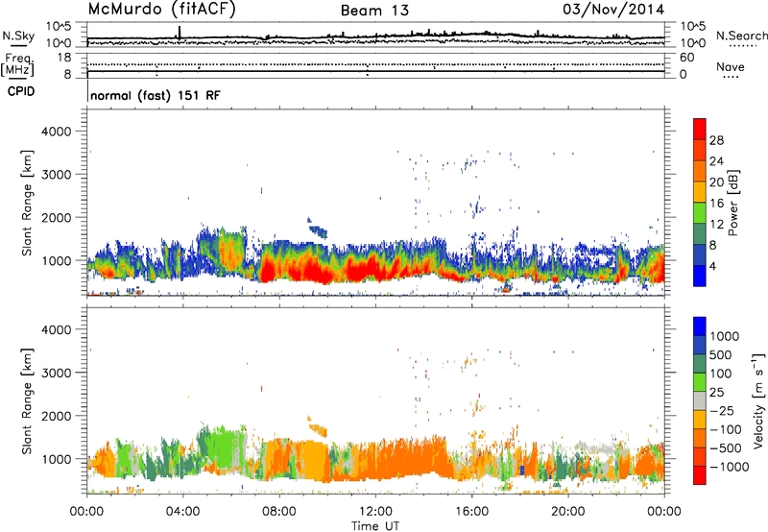Click the 'N.Search' label
Image resolution: width=768 pixels, height=532 pixels.
click(x=741, y=36)
